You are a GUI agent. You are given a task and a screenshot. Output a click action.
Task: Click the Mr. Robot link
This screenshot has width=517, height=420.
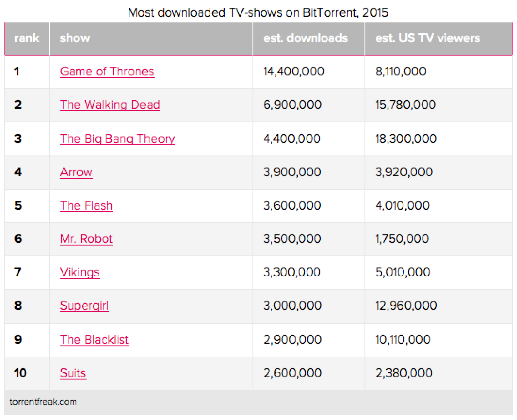click(x=87, y=239)
